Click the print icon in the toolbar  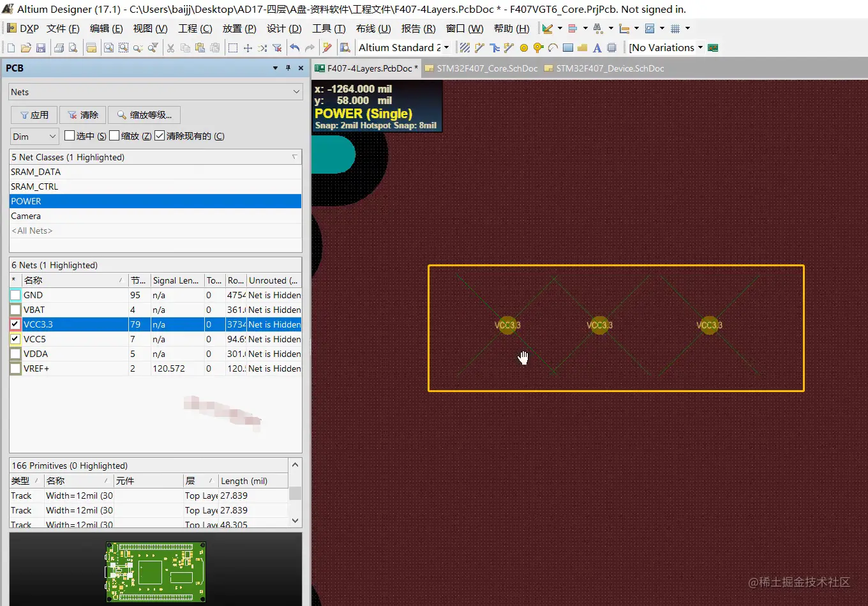click(x=59, y=48)
